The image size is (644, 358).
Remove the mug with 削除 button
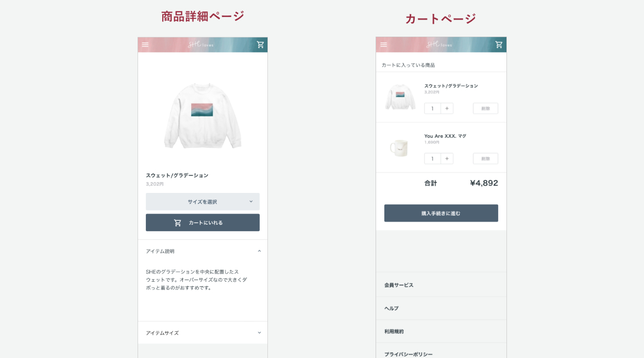tap(485, 158)
